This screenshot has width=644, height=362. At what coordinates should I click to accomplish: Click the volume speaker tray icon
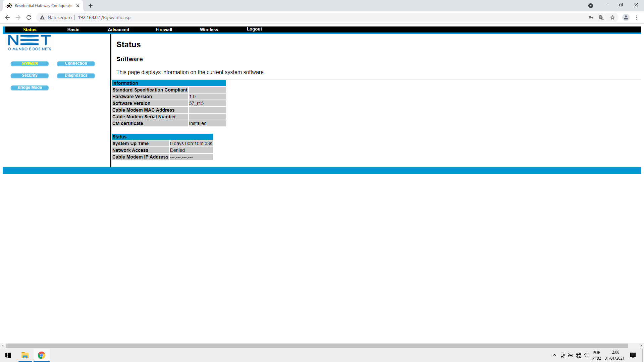point(586,355)
